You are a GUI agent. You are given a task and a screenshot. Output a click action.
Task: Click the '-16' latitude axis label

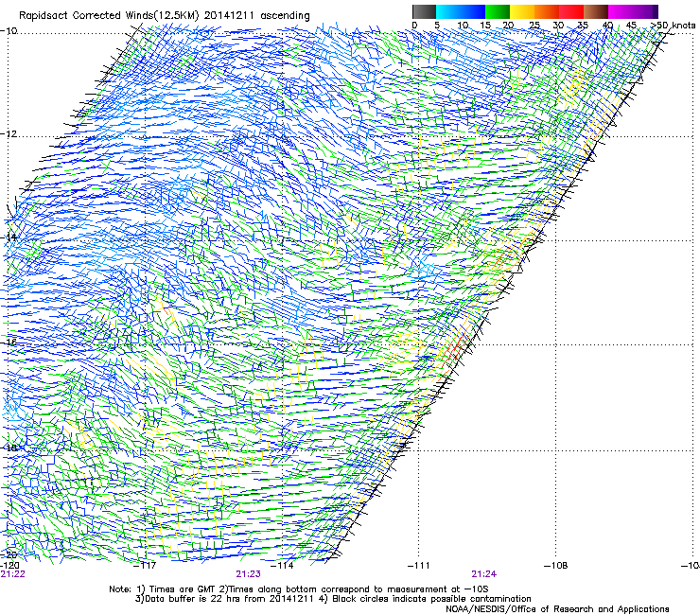[x=9, y=343]
